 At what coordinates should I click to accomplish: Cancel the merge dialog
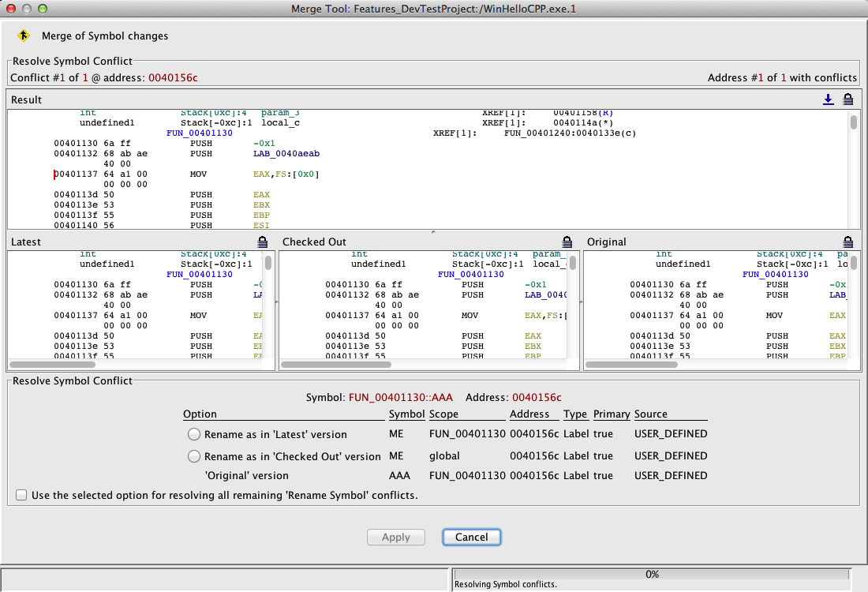click(x=471, y=537)
